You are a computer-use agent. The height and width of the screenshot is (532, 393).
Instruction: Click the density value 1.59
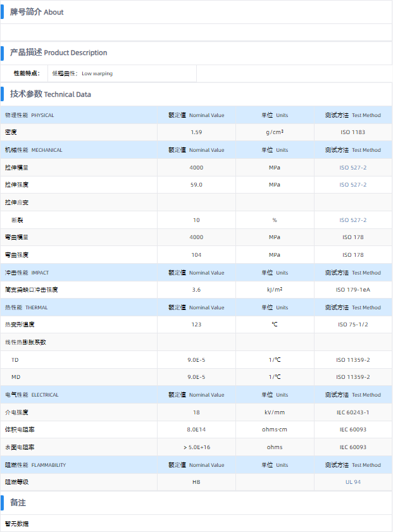196,132
